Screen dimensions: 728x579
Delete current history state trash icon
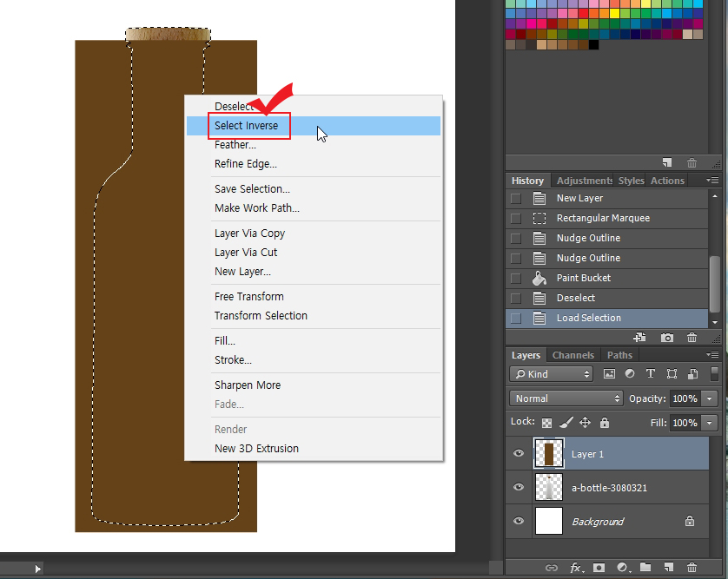692,338
